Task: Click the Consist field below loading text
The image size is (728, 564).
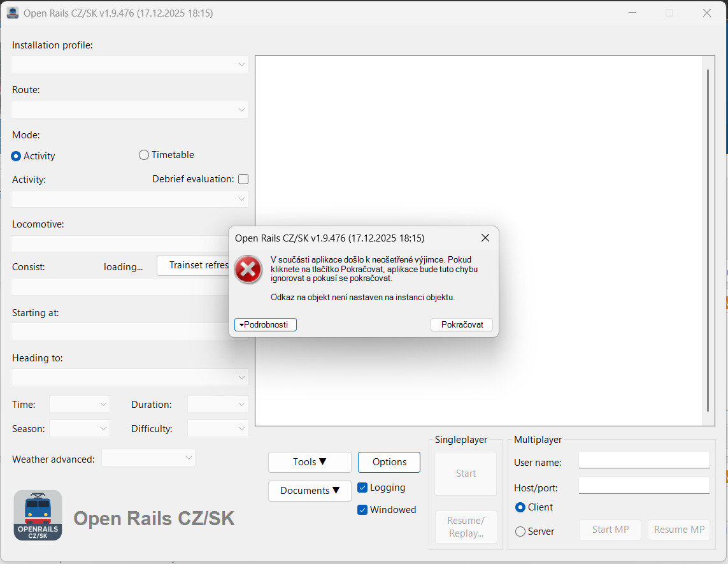Action: point(120,287)
